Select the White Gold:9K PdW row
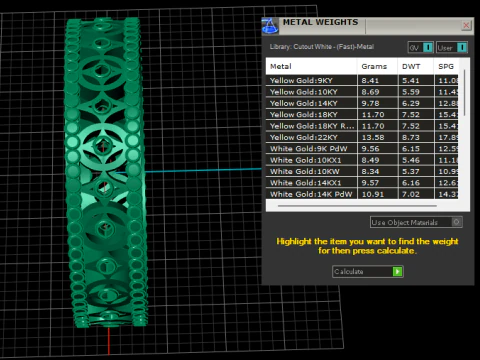 [x=362, y=149]
